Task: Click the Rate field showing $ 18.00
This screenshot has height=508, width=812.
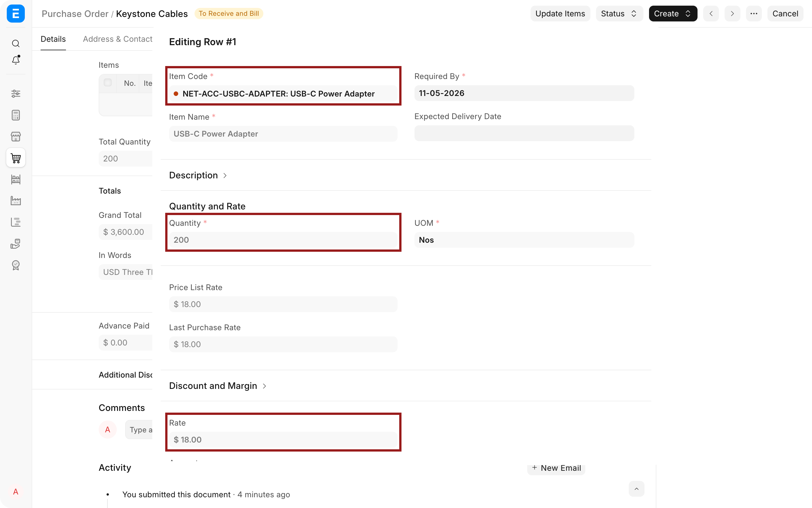Action: click(283, 440)
